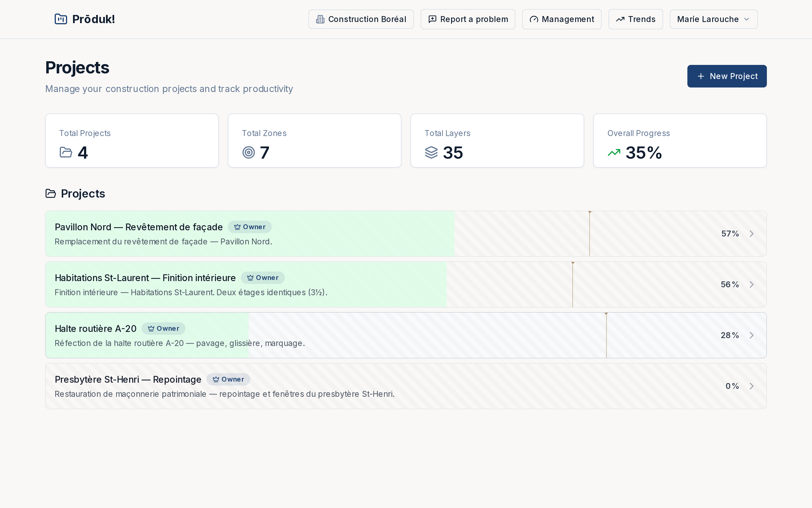Image resolution: width=812 pixels, height=508 pixels.
Task: Open Halte routière A-20 title
Action: (x=96, y=329)
